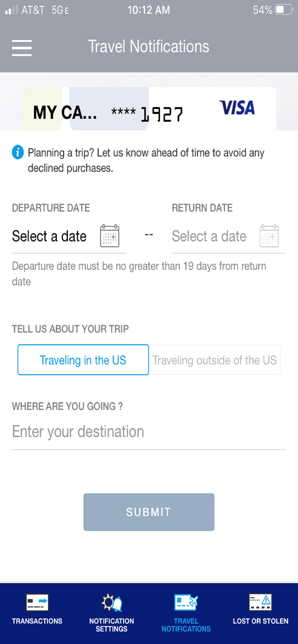Switch to the TRANSACTIONS tab label
The width and height of the screenshot is (298, 644).
(x=37, y=621)
